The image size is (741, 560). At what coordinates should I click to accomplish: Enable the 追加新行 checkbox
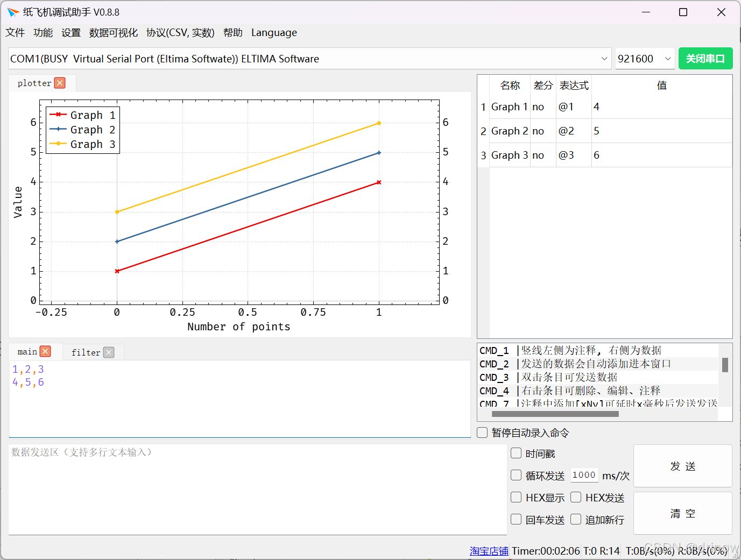(x=576, y=520)
